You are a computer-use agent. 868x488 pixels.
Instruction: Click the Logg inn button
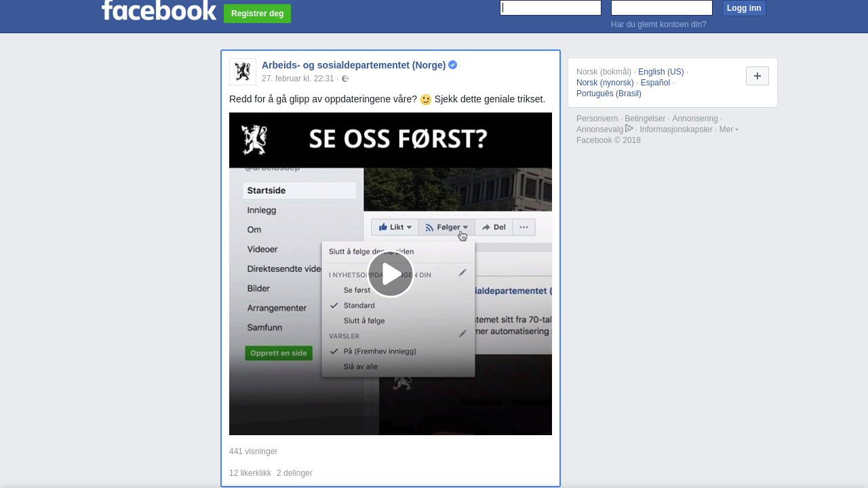click(x=744, y=8)
